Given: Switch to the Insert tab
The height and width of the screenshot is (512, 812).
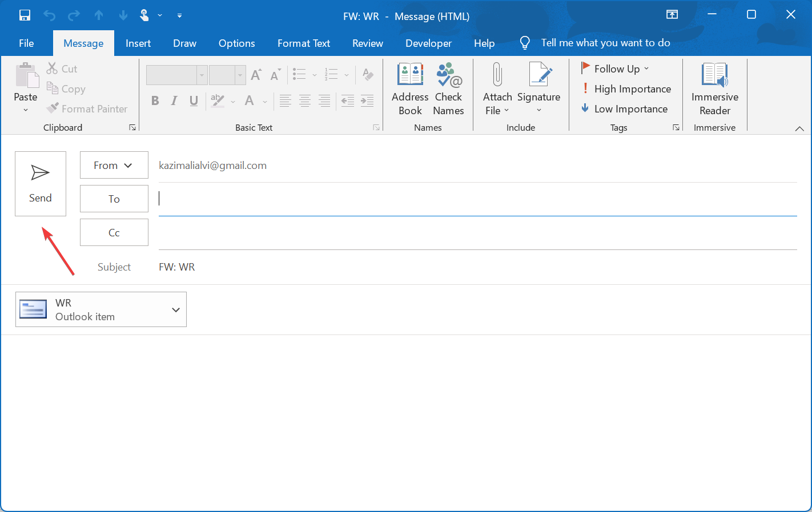Looking at the screenshot, I should (x=138, y=43).
